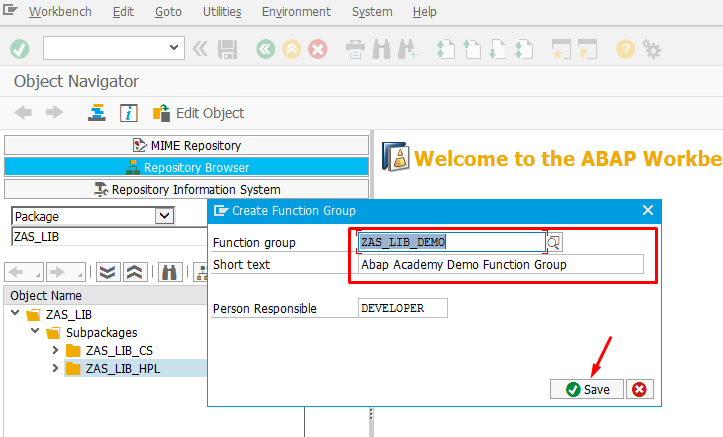The width and height of the screenshot is (723, 437).
Task: Click the green Back toolbar icon
Action: tap(266, 49)
